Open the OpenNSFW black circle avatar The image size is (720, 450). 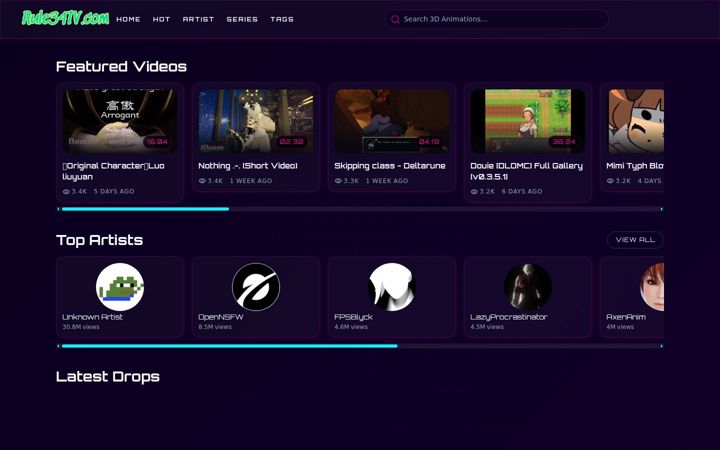point(256,287)
